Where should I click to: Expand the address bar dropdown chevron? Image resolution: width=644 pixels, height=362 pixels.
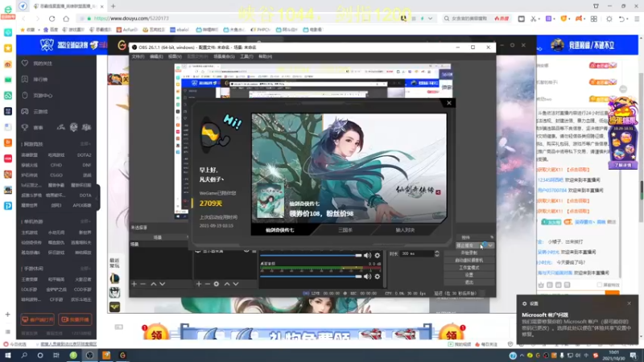point(430,19)
